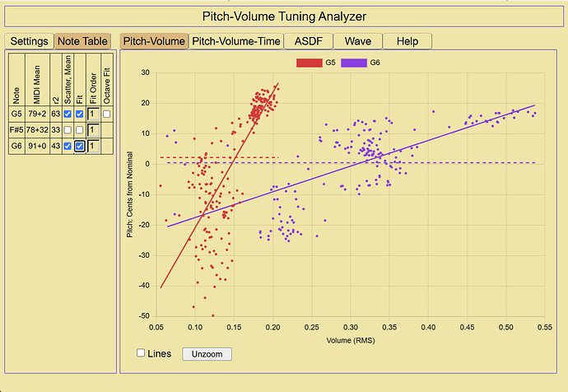Open the Wave tab
This screenshot has width=568, height=392.
(x=358, y=41)
